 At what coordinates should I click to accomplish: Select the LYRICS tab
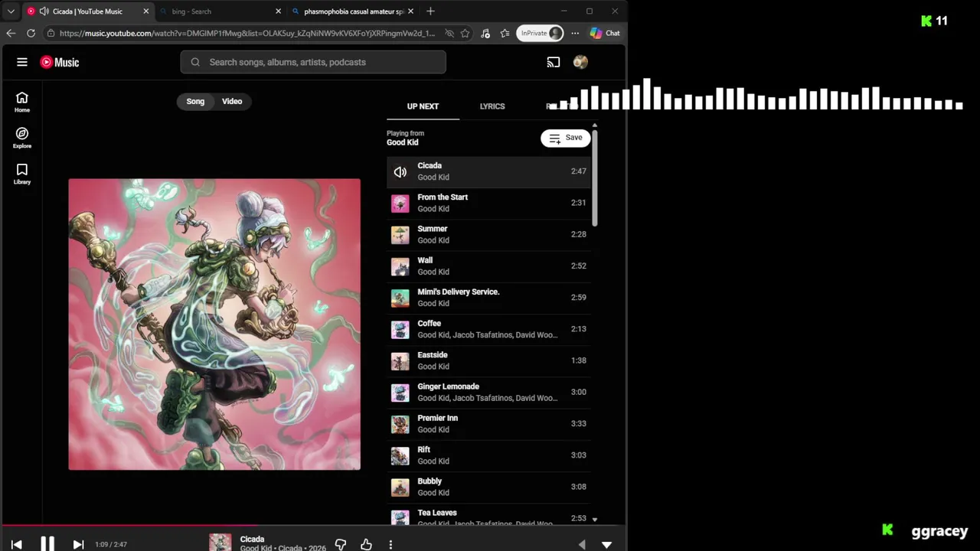[x=492, y=106]
